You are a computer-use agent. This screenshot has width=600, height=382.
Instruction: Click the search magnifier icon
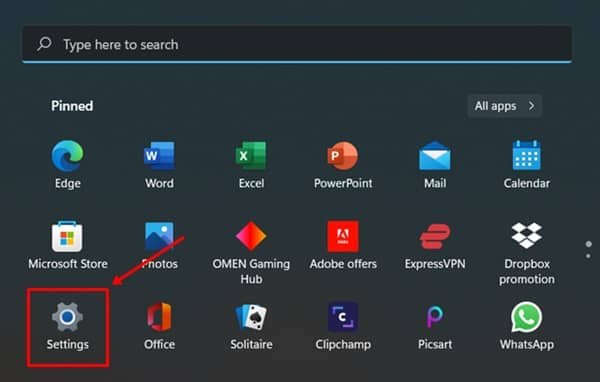[x=44, y=44]
